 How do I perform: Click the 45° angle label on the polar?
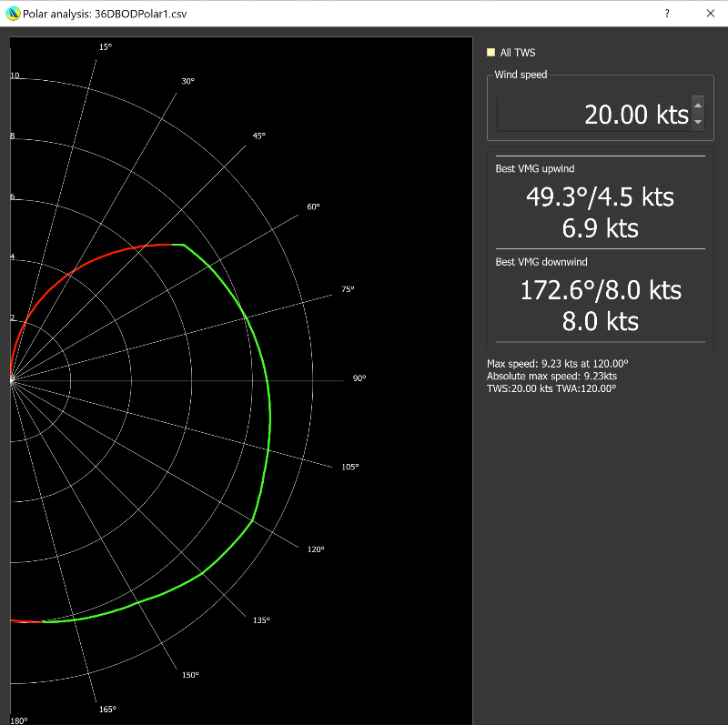click(x=259, y=136)
